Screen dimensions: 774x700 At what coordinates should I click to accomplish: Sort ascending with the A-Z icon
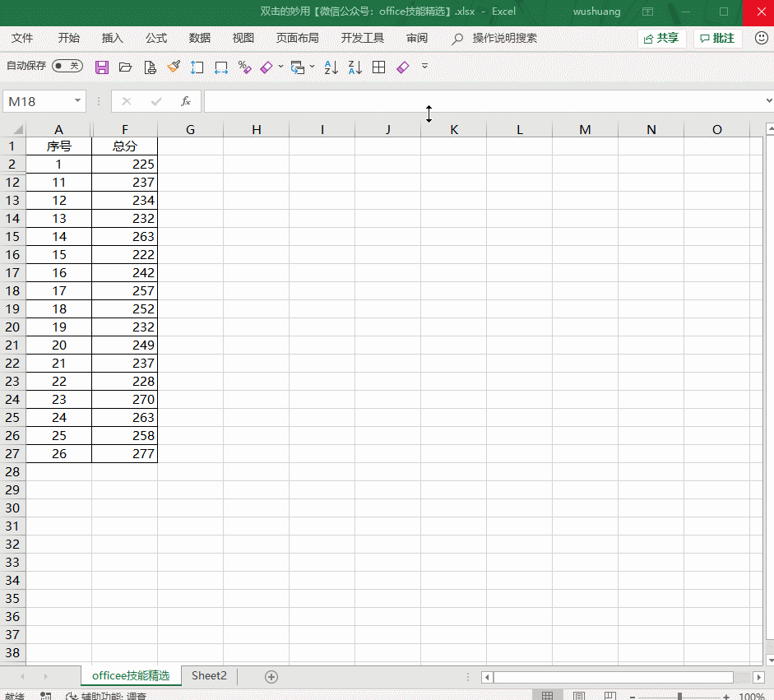point(331,67)
